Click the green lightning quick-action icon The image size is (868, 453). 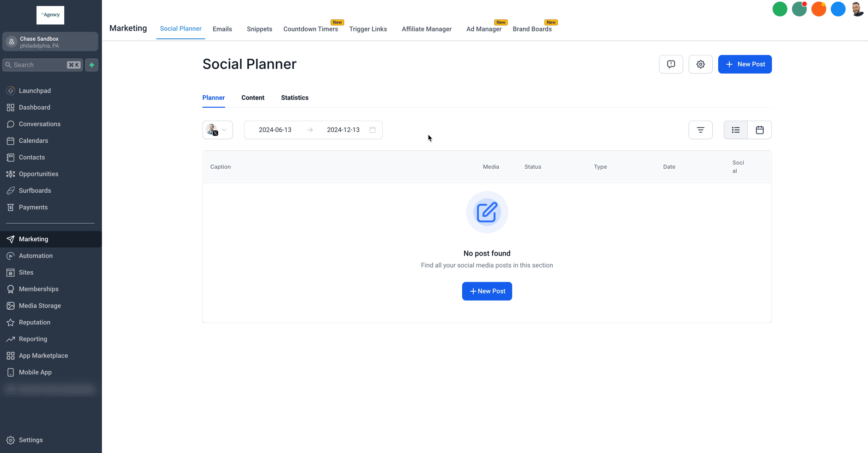click(92, 65)
